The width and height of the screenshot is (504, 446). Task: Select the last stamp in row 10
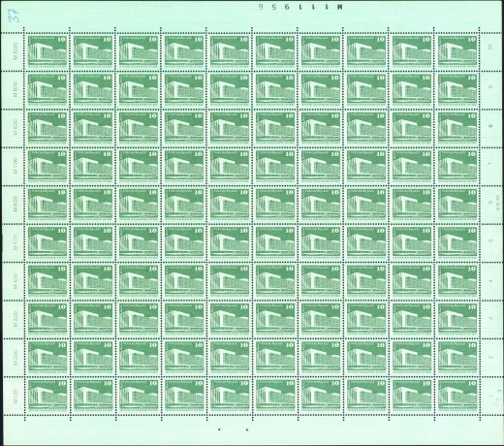click(x=457, y=50)
